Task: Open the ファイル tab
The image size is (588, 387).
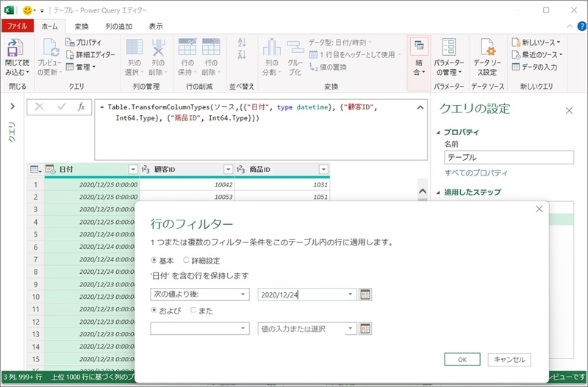Action: point(17,26)
